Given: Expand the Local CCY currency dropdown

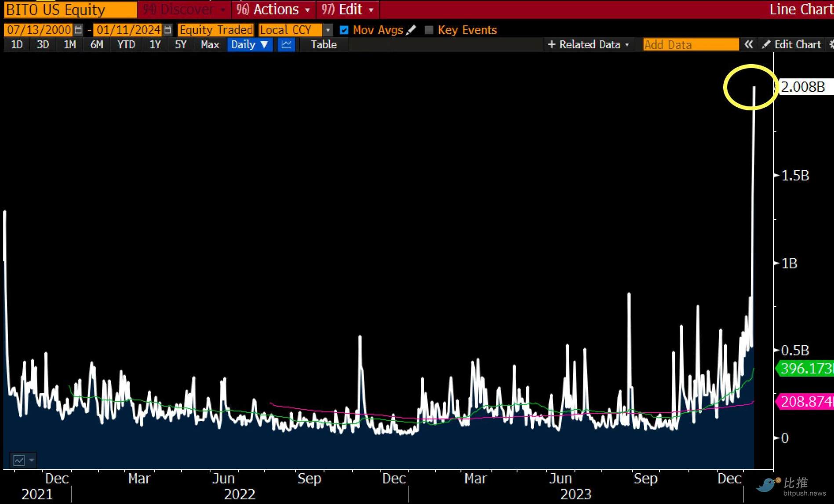Looking at the screenshot, I should coord(328,30).
